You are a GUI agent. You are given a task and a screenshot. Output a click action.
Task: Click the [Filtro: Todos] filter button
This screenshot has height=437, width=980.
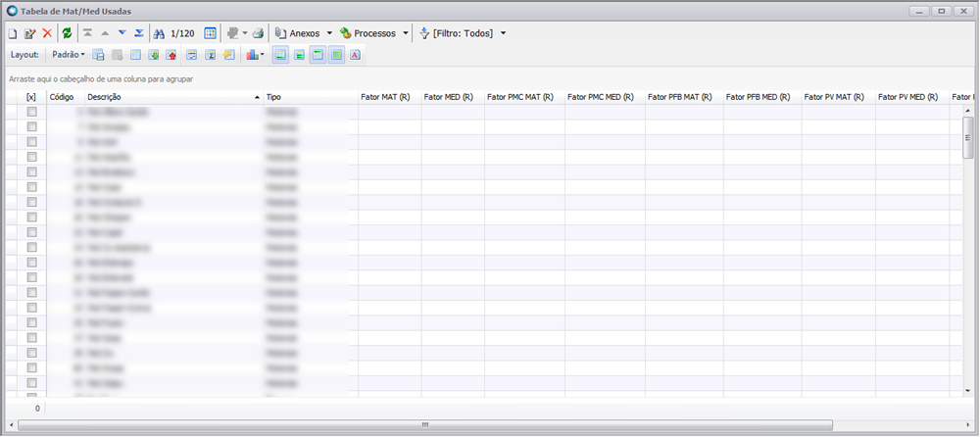tap(457, 33)
